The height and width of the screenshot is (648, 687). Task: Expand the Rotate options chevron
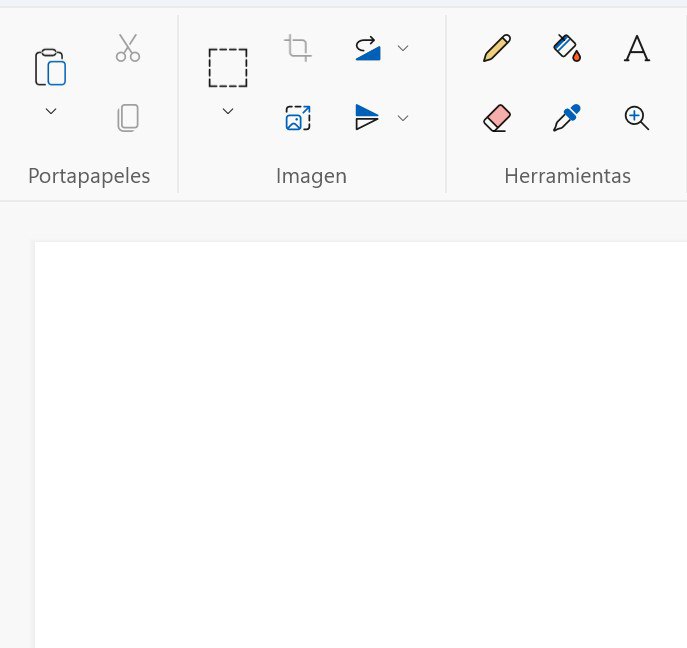click(403, 48)
